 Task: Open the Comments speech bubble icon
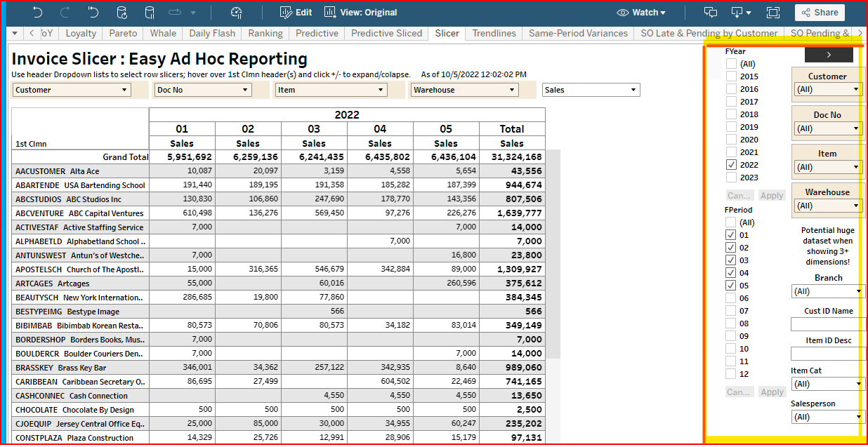click(x=711, y=13)
